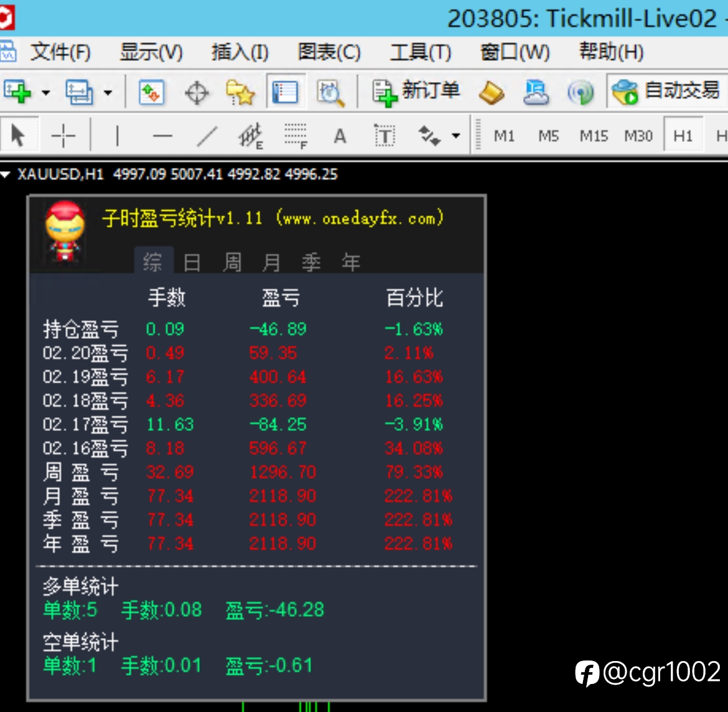
Task: Open the Strategy Tester magnifier icon
Action: click(330, 93)
